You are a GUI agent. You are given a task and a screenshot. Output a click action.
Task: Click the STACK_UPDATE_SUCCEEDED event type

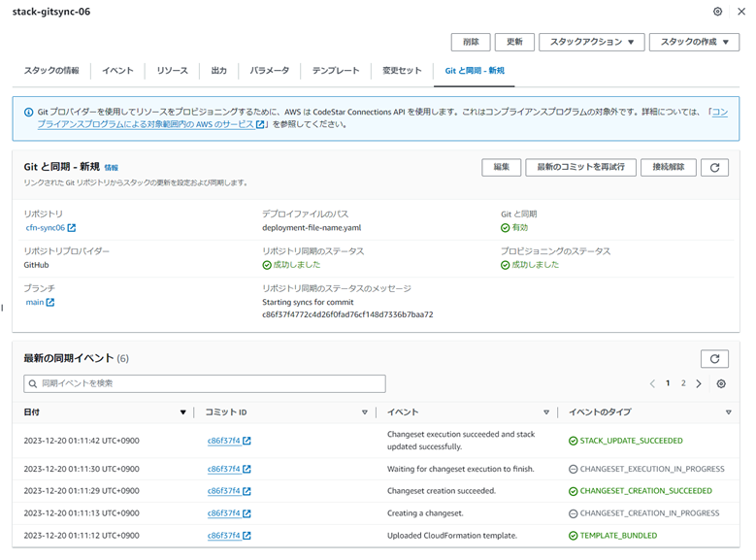(626, 441)
